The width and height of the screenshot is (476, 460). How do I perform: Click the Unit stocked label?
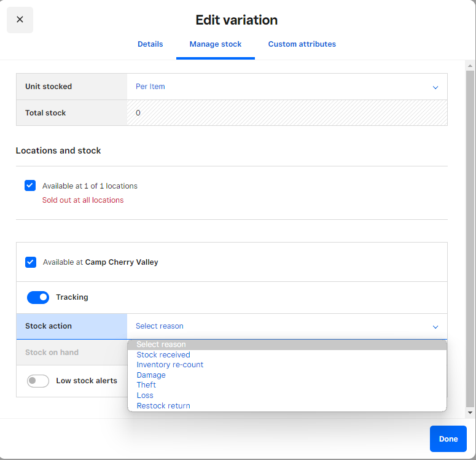[x=49, y=87]
